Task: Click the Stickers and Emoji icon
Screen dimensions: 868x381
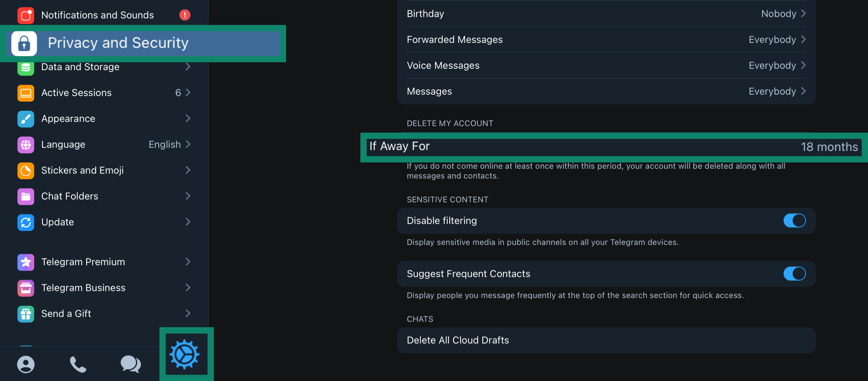Action: pyautogui.click(x=26, y=170)
